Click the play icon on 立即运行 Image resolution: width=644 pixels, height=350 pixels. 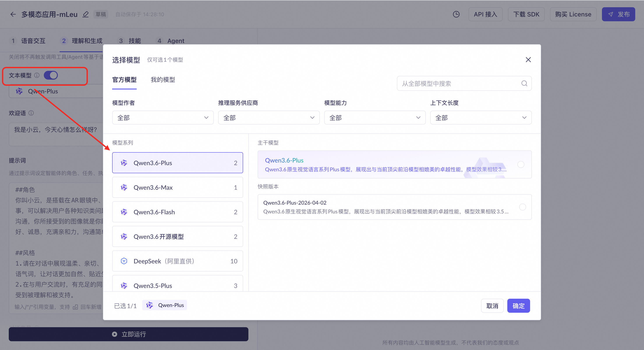point(115,334)
